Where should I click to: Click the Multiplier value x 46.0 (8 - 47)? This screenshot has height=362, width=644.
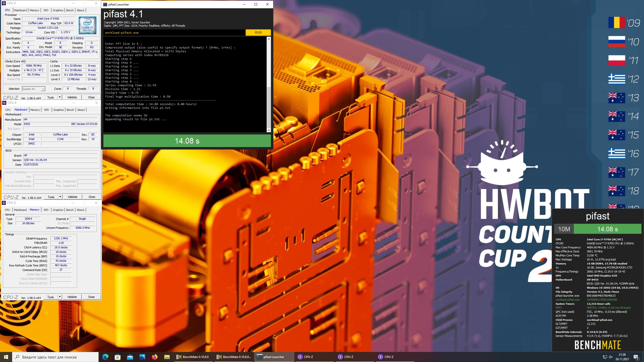click(34, 70)
